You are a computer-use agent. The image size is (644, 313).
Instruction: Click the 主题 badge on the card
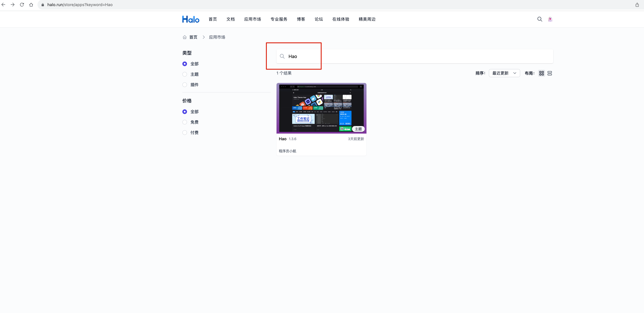coord(358,129)
